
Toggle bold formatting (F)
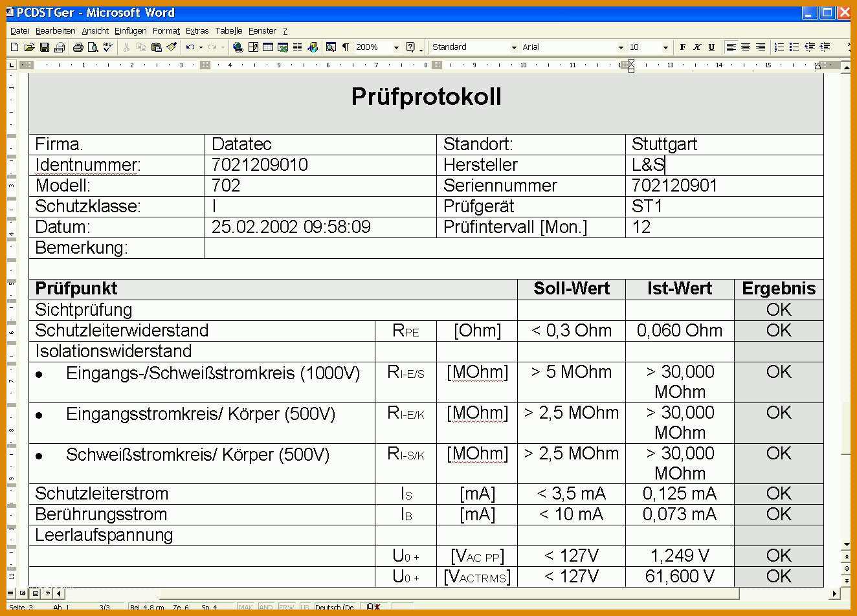[682, 47]
